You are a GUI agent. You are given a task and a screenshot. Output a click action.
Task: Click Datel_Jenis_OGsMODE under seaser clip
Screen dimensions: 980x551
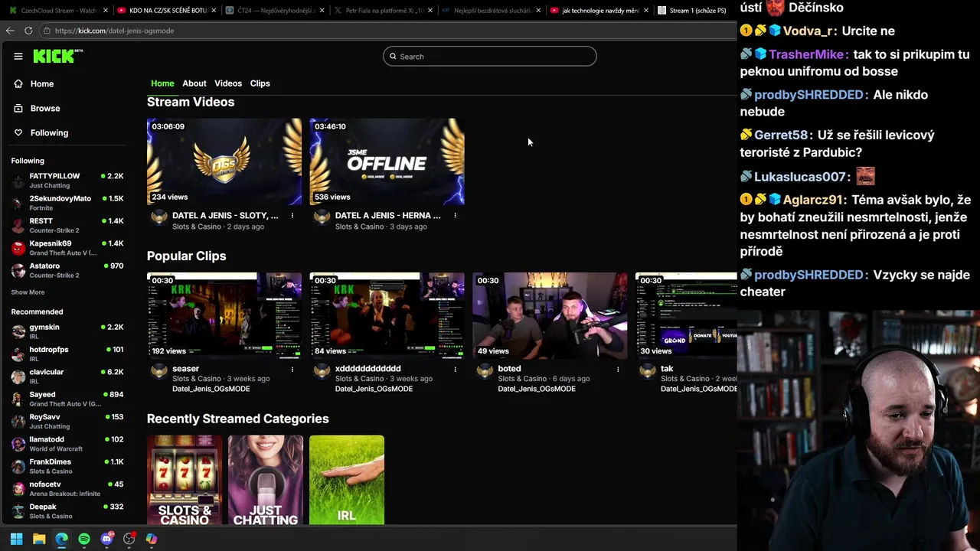coord(211,389)
